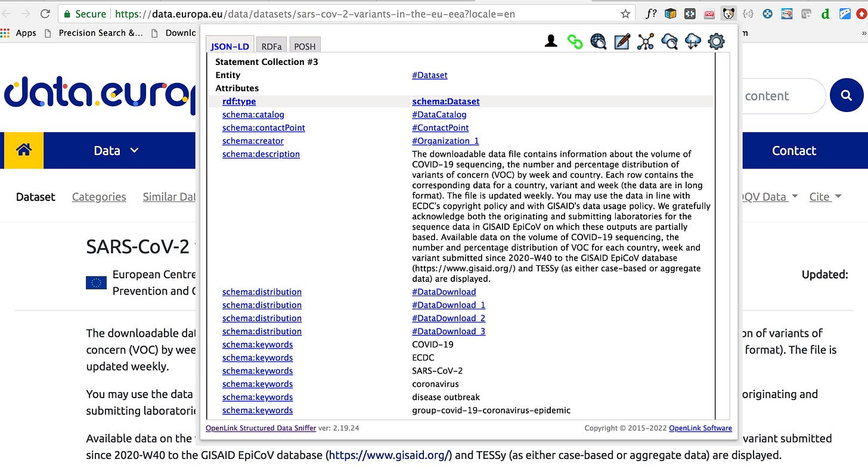Click the dog-face Data Sniffer extension icon
The width and height of the screenshot is (868, 472).
point(728,13)
